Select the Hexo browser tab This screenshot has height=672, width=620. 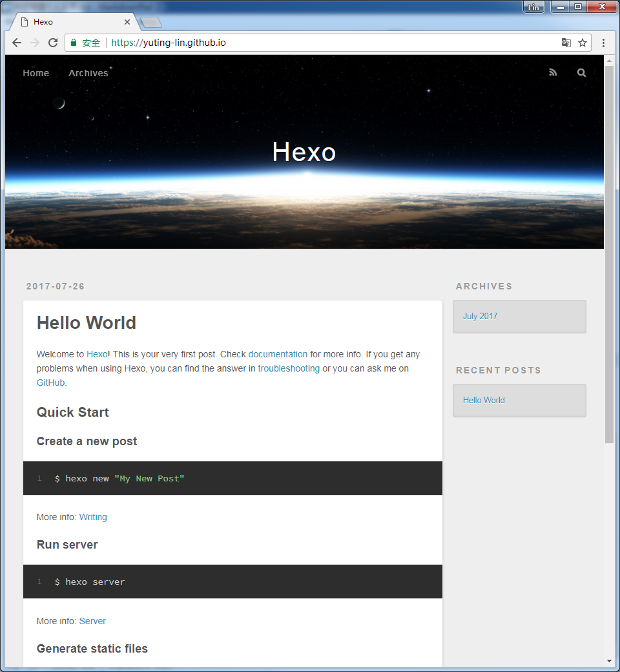point(75,22)
